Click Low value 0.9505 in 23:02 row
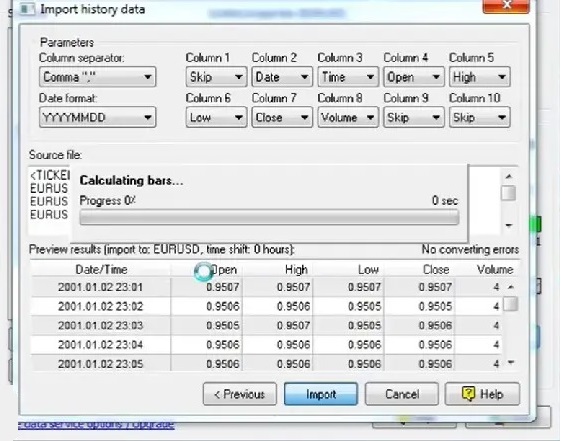This screenshot has width=561, height=441. (x=365, y=307)
